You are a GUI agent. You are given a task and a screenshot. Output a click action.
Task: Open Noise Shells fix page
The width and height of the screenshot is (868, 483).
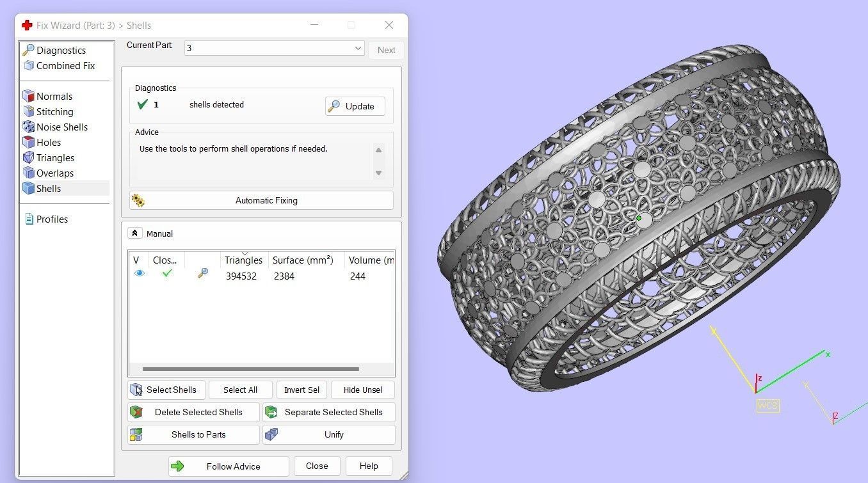61,127
